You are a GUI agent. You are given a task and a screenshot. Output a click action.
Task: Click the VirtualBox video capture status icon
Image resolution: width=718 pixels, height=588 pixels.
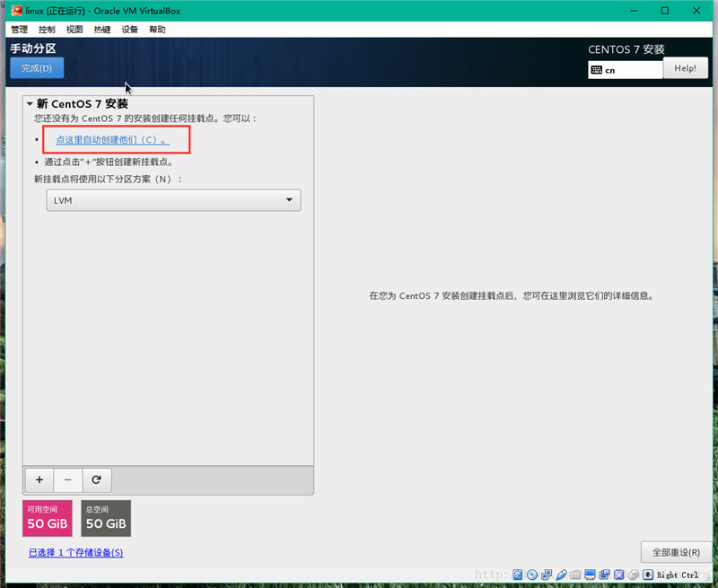pyautogui.click(x=604, y=575)
